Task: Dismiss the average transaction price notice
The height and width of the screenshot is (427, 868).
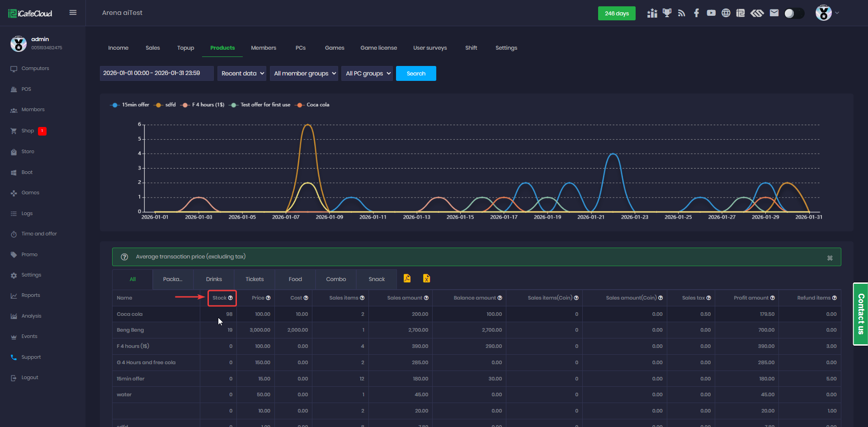Action: (830, 258)
